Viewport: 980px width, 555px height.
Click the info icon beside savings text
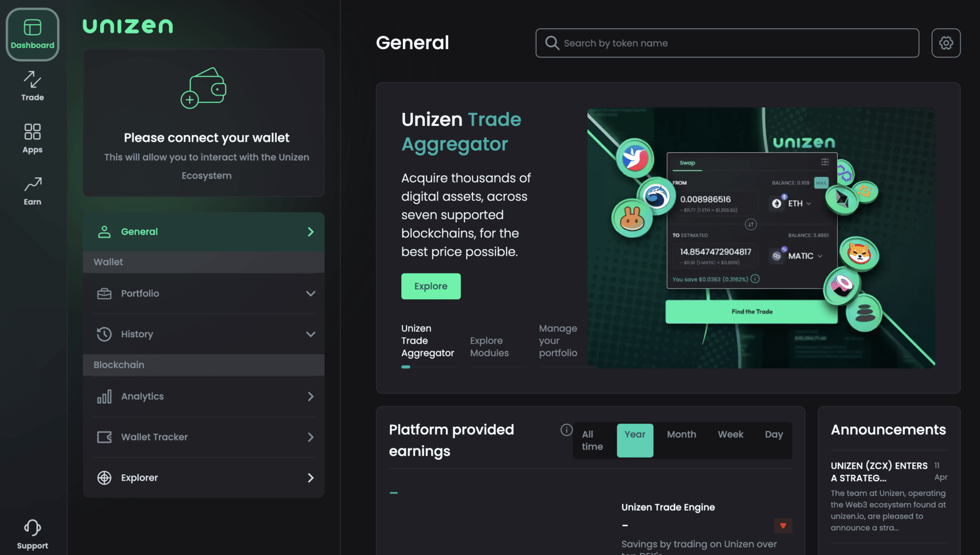[x=755, y=279]
